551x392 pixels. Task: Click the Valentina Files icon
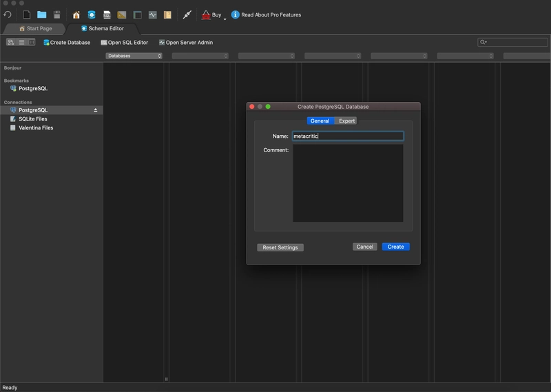[x=13, y=127]
